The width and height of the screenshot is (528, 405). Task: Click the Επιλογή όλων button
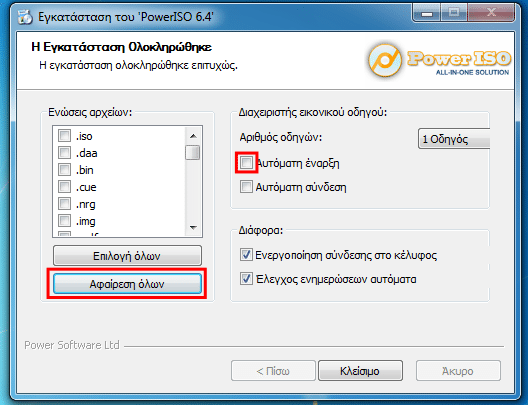[x=127, y=256]
